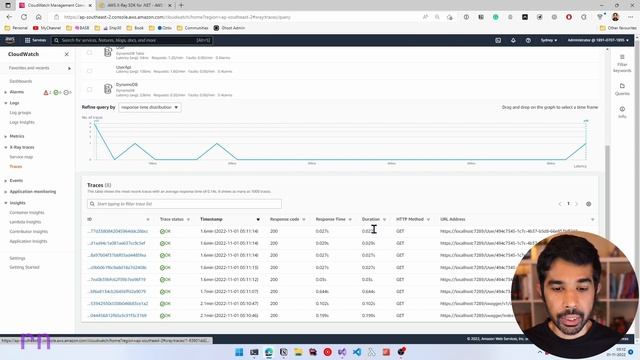Switch to AWS X-Ray SDK for .NET tab
Viewport: 640px width, 360px height.
[135, 5]
